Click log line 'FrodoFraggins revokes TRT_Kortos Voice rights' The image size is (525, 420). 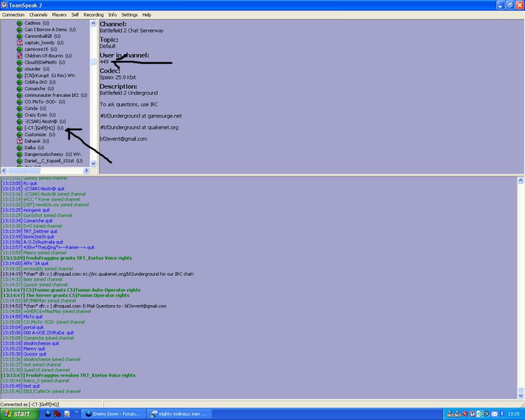(68, 376)
